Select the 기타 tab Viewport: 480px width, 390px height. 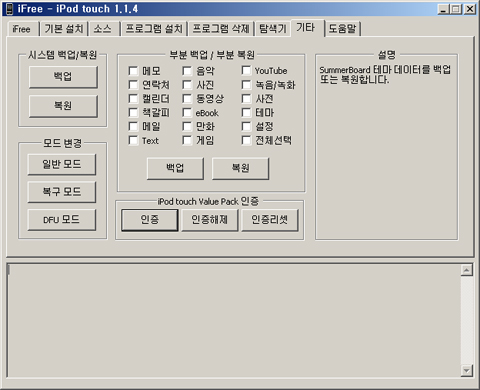[x=306, y=28]
